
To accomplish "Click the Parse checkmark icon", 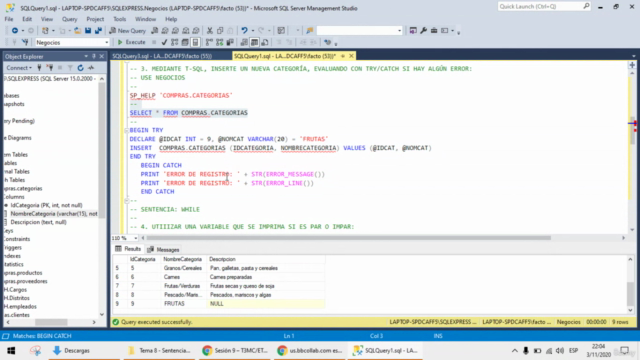I will coord(164,42).
